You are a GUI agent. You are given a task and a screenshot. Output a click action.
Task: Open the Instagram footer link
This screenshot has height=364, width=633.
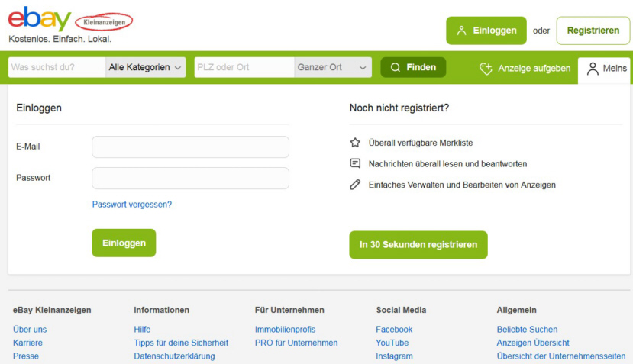[395, 356]
